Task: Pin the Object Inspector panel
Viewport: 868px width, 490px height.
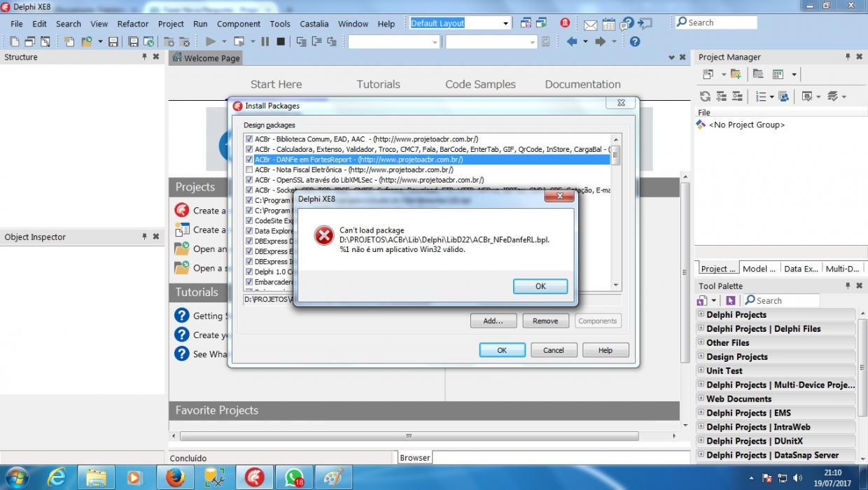Action: [x=145, y=237]
